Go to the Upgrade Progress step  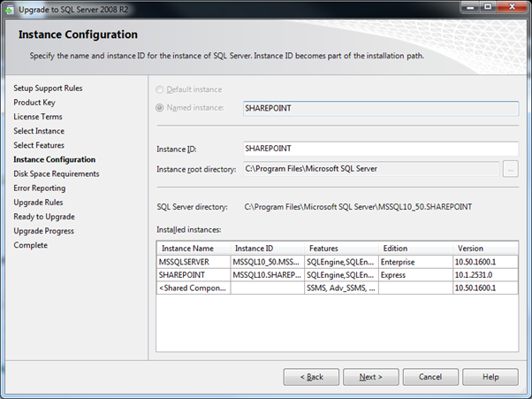(44, 231)
